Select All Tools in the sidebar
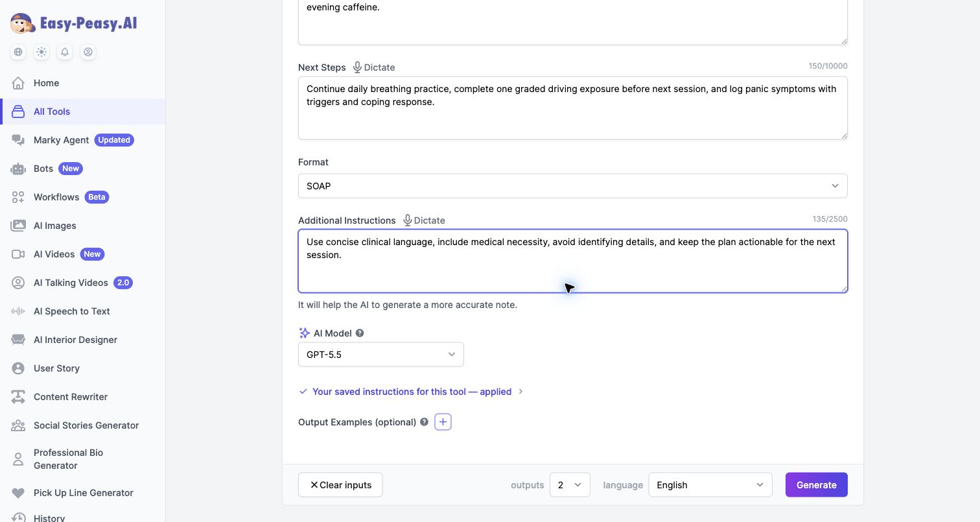 coord(83,112)
